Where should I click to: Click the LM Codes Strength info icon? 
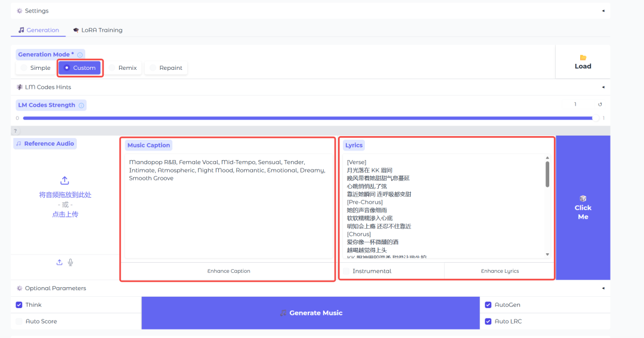[x=81, y=105]
